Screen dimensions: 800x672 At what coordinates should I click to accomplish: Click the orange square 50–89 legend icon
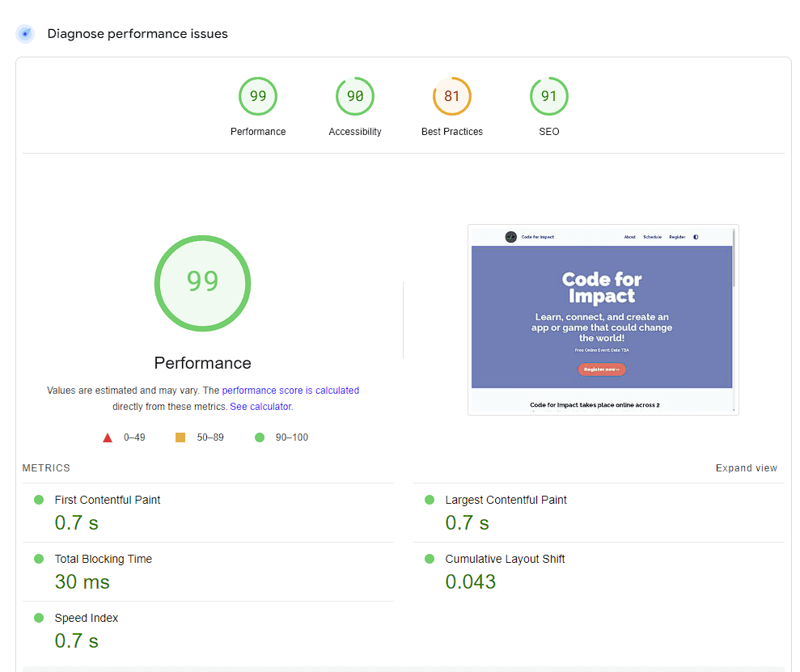coord(180,437)
